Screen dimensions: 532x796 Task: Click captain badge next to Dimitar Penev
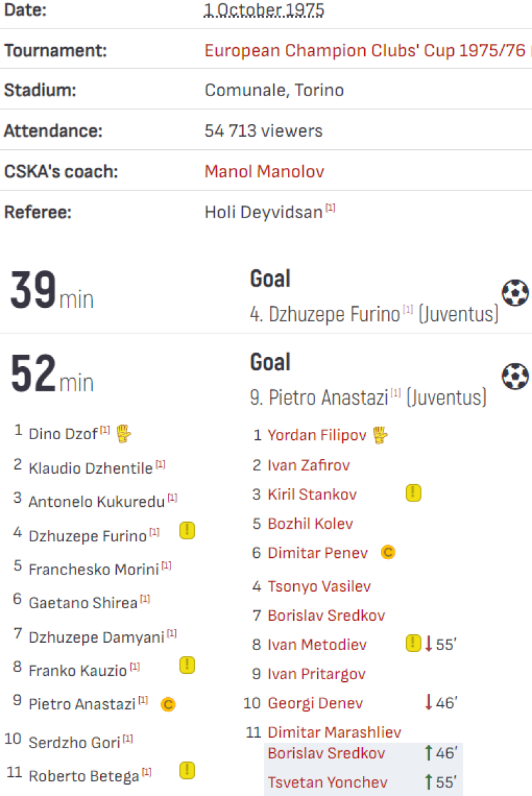click(x=388, y=553)
